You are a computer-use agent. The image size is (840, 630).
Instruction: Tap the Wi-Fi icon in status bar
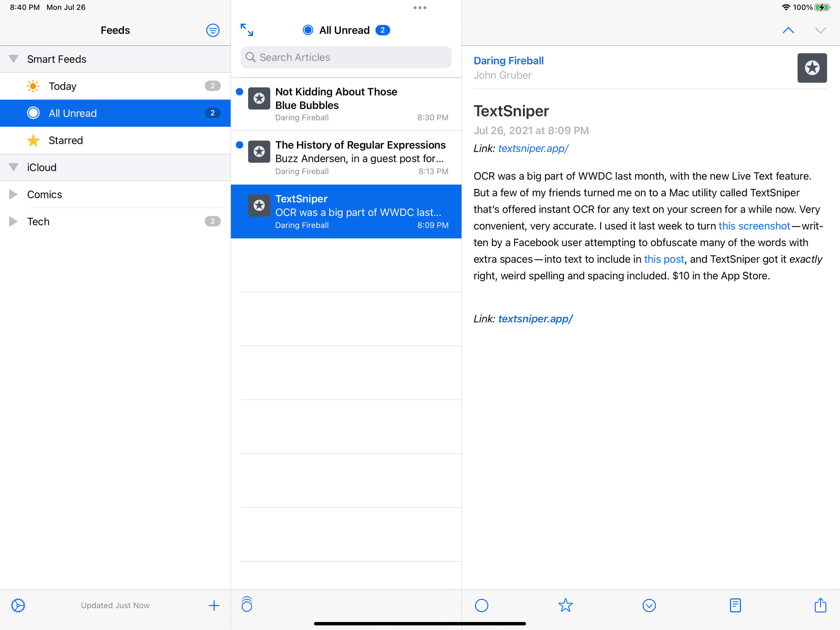(786, 7)
